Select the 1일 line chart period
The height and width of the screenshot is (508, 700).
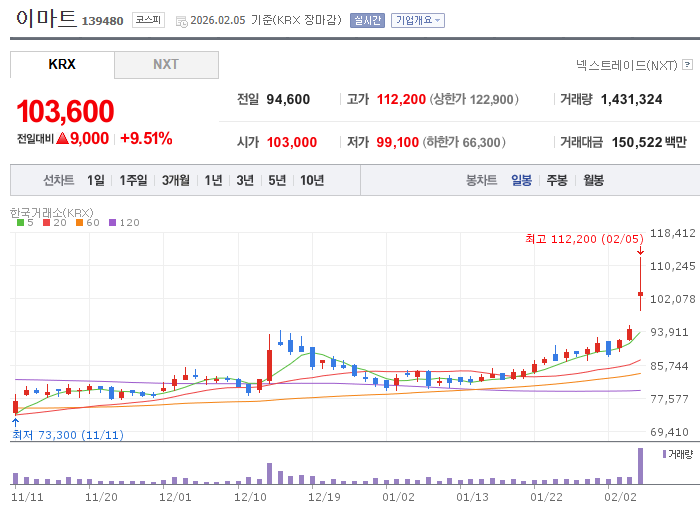(x=96, y=180)
